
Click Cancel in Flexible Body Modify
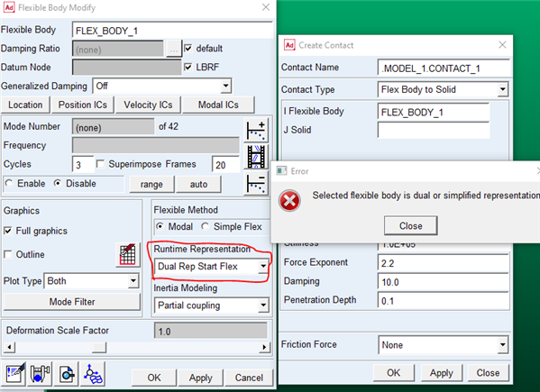[x=249, y=378]
